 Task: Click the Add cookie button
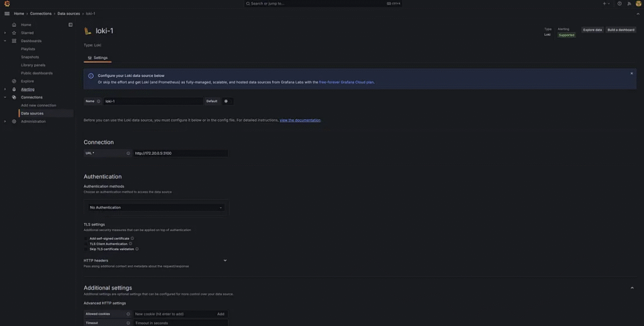(221, 314)
